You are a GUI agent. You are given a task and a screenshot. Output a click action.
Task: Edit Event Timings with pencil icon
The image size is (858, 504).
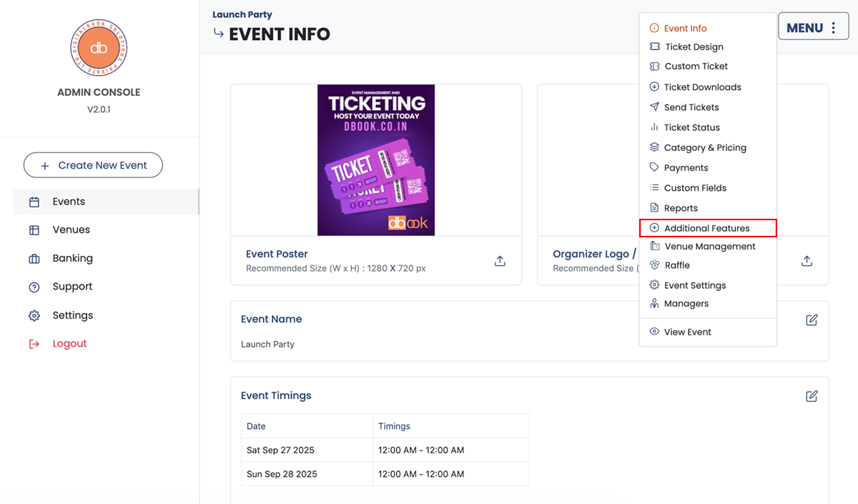[812, 396]
